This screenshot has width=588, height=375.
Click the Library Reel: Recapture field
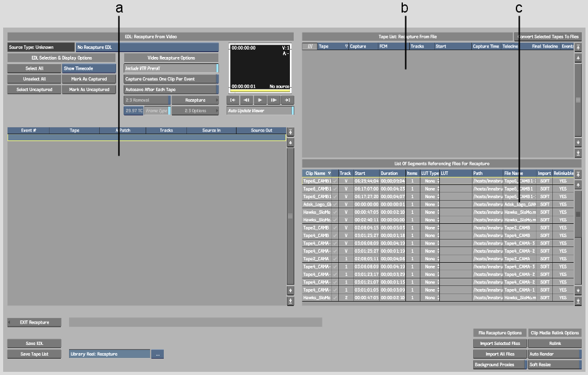[110, 354]
